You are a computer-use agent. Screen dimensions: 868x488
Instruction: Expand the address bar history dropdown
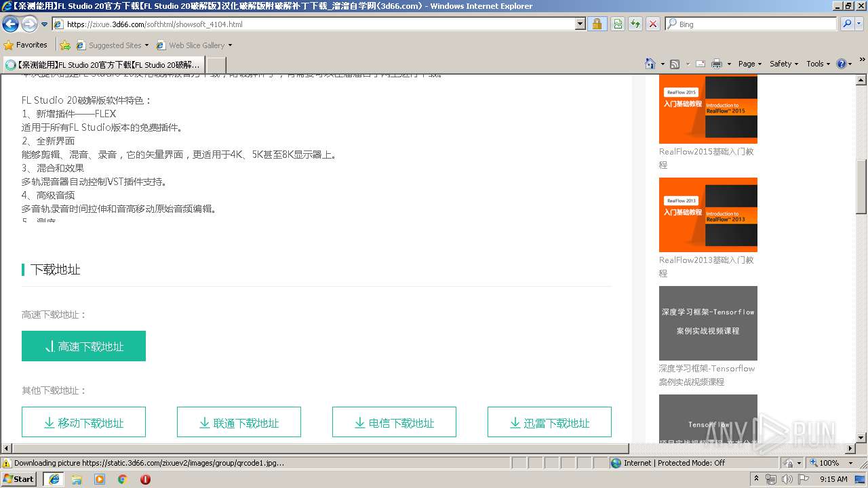580,24
